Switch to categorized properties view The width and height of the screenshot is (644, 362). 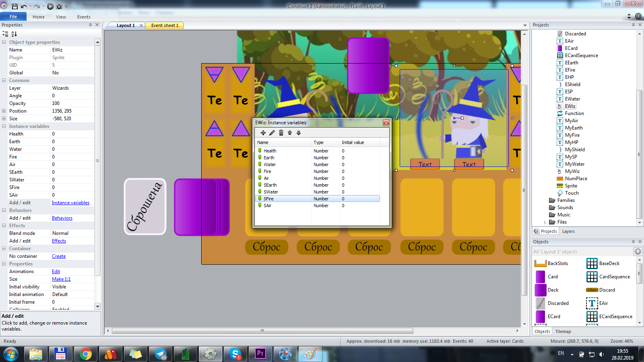click(x=5, y=34)
